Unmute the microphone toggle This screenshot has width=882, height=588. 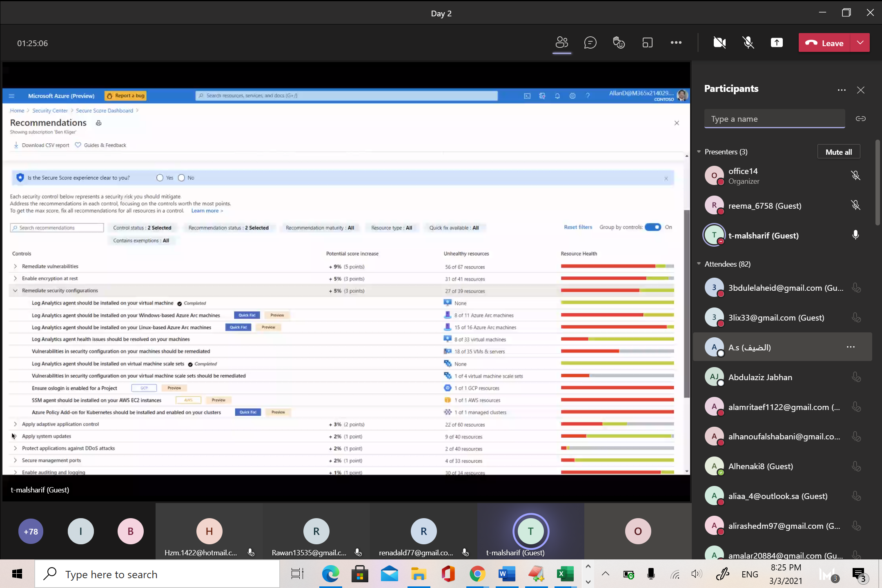748,43
